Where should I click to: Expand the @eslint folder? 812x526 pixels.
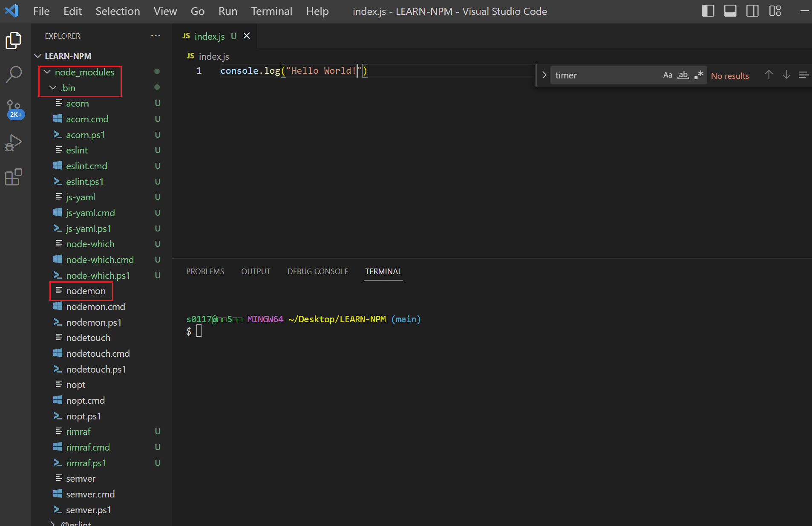[x=101, y=523]
